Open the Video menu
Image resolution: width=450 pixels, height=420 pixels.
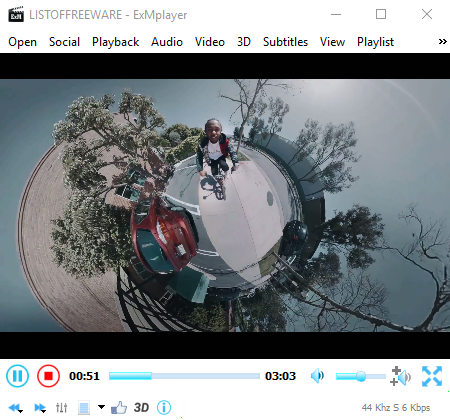(x=210, y=42)
